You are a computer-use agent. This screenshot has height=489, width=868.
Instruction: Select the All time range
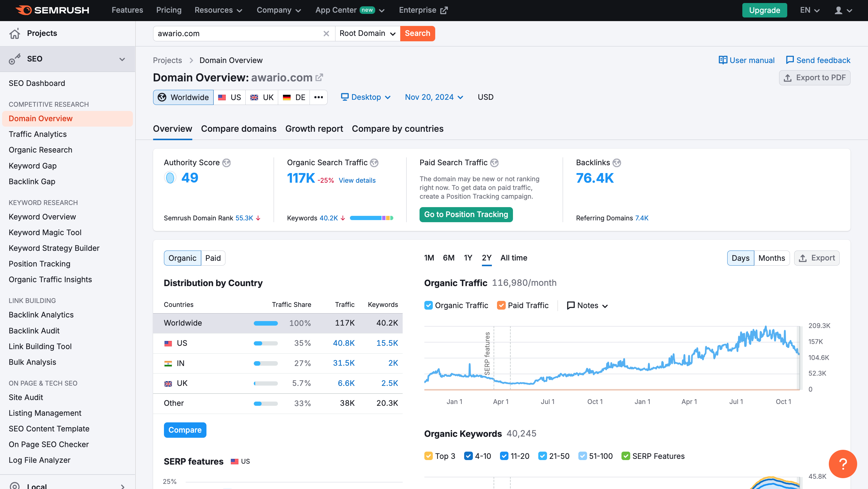coord(514,258)
